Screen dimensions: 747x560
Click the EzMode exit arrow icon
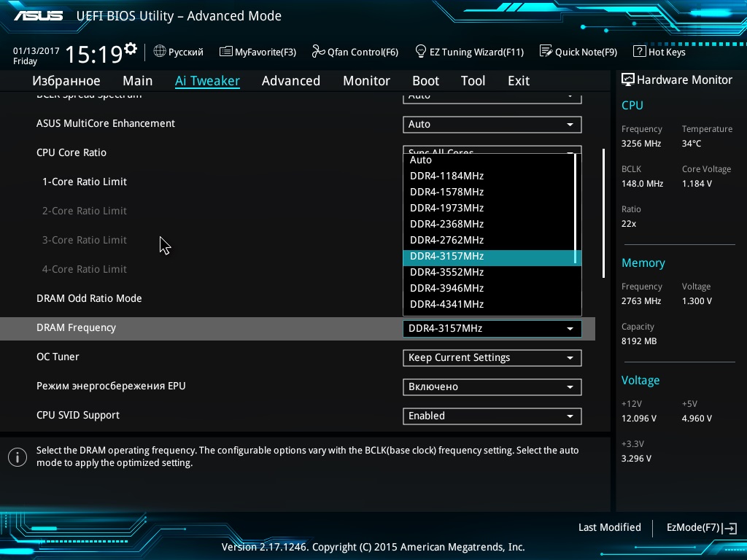[729, 528]
